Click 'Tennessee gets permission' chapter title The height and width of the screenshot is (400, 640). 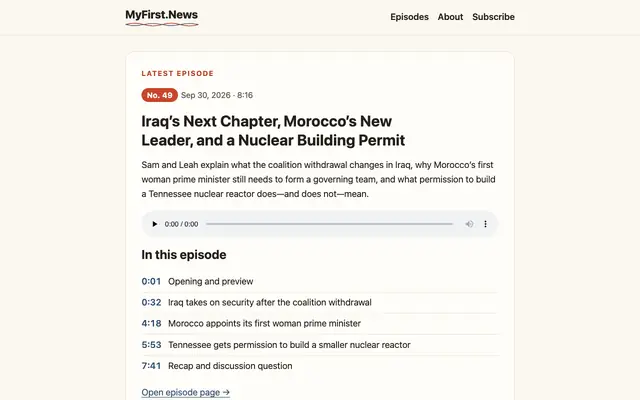289,344
